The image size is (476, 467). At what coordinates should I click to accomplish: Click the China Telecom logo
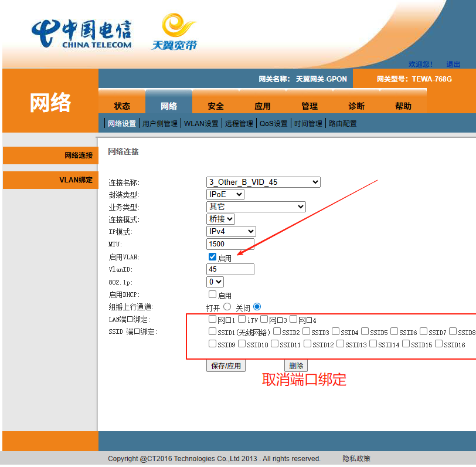(81, 32)
